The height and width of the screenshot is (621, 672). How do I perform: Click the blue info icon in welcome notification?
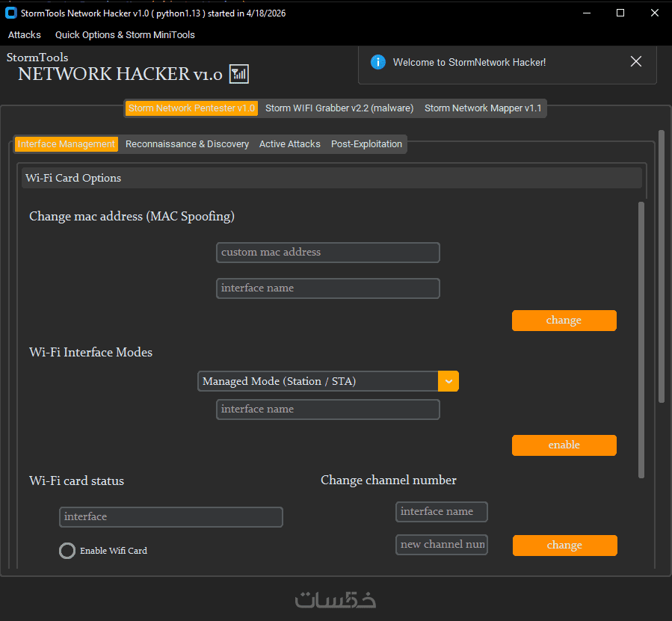pyautogui.click(x=378, y=62)
